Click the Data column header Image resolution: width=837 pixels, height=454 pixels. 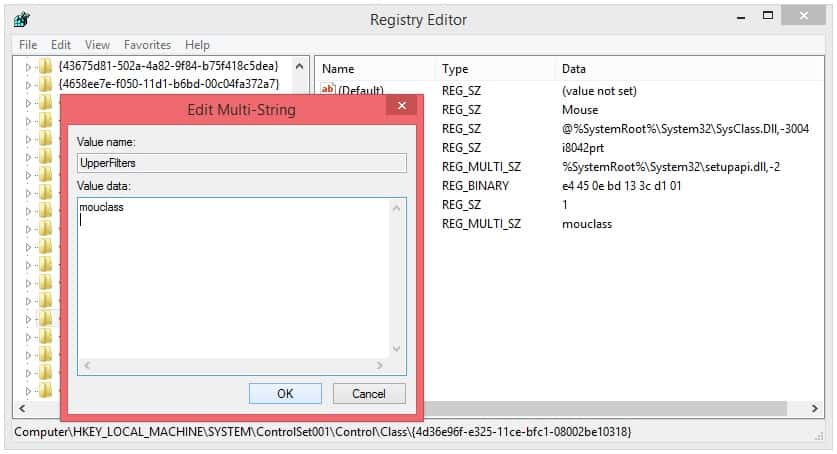572,69
